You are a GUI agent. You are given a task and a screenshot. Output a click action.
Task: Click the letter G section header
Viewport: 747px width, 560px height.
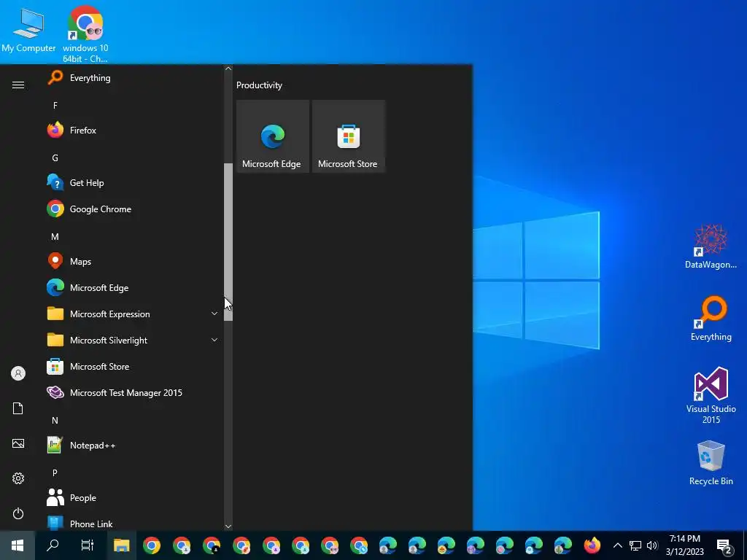point(55,157)
